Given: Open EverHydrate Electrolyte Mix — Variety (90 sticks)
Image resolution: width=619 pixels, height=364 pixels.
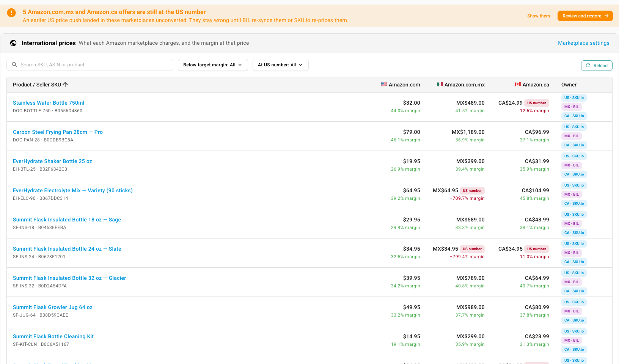Looking at the screenshot, I should tap(73, 190).
